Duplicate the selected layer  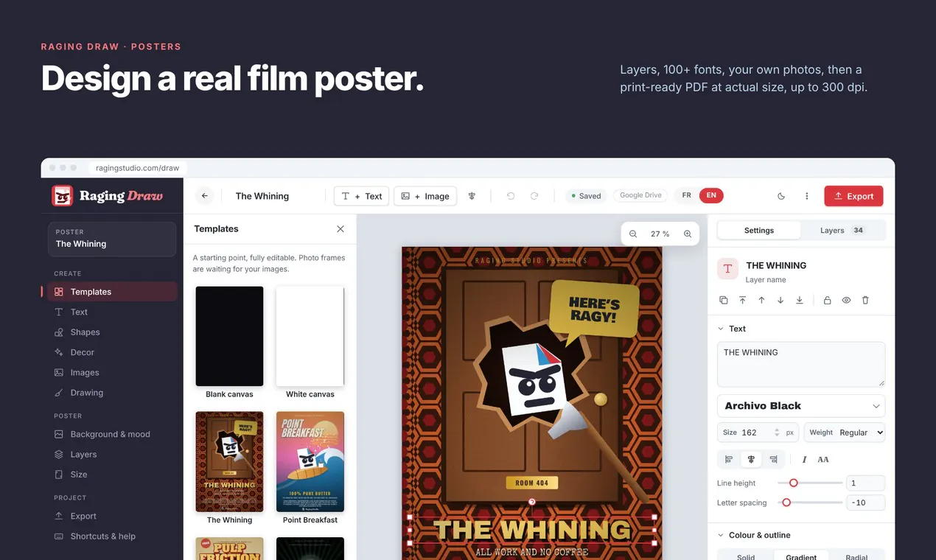pos(723,300)
